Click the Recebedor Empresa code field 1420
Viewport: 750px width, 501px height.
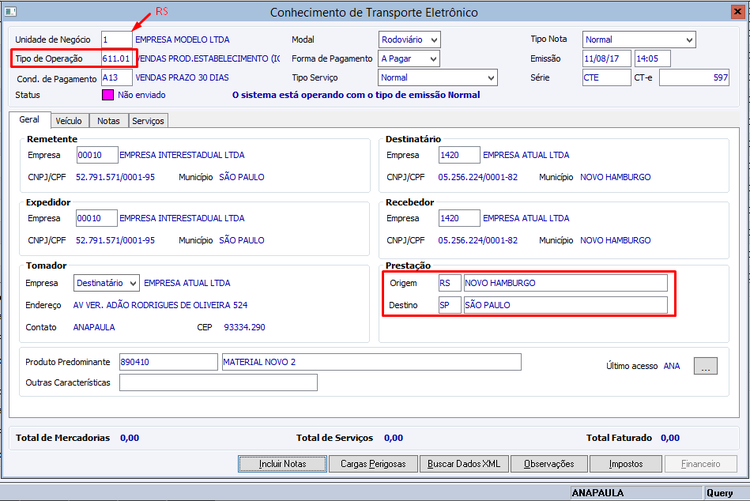459,218
